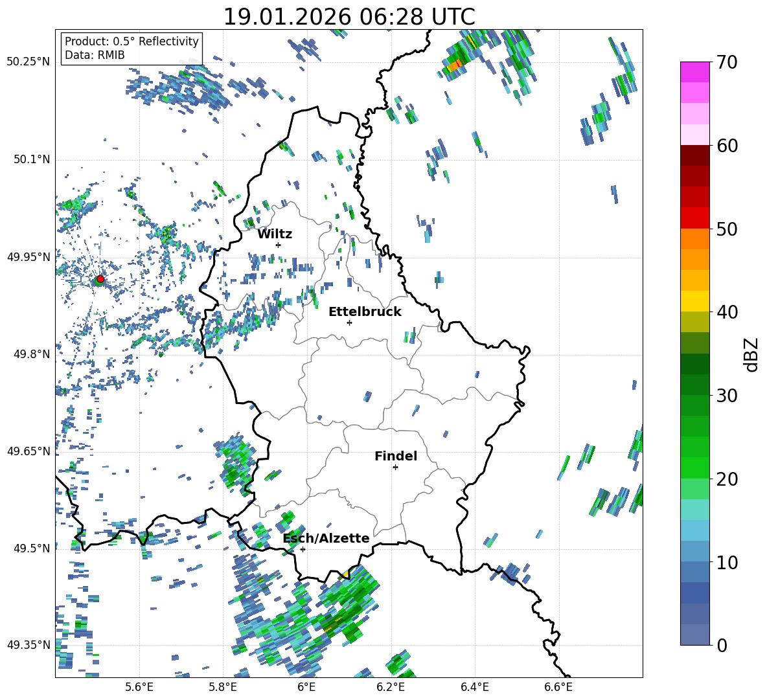Viewport: 767px width, 700px height.
Task: Click the 49.95°N latitude label
Action: point(29,256)
